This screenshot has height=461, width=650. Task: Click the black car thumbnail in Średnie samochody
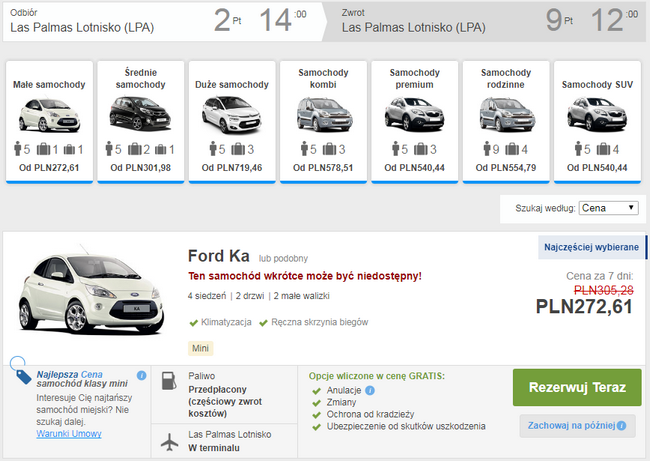coord(141,113)
